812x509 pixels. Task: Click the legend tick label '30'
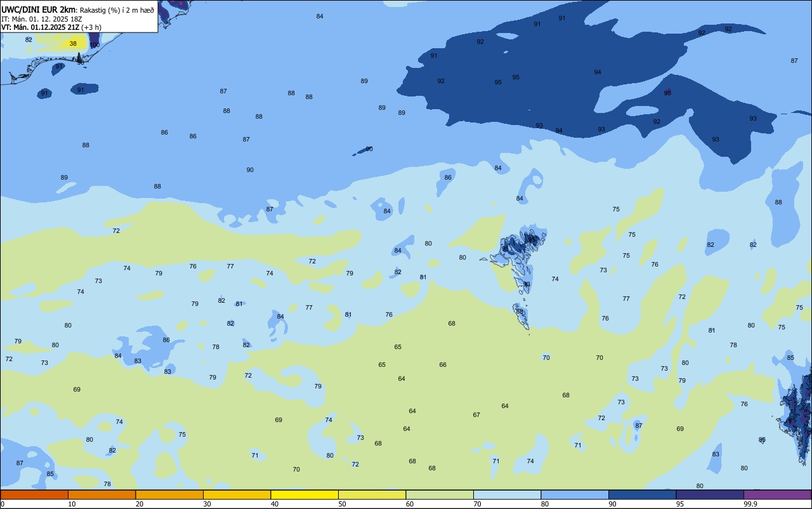[207, 504]
